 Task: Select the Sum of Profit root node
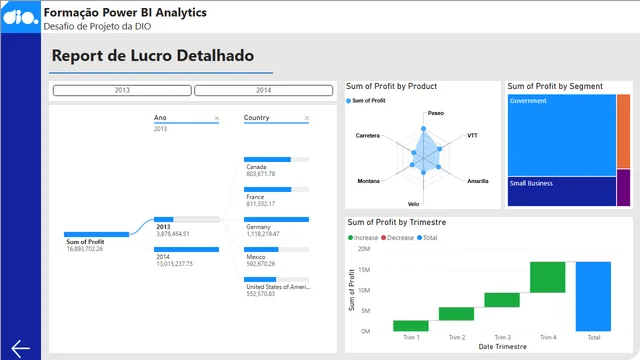point(96,234)
